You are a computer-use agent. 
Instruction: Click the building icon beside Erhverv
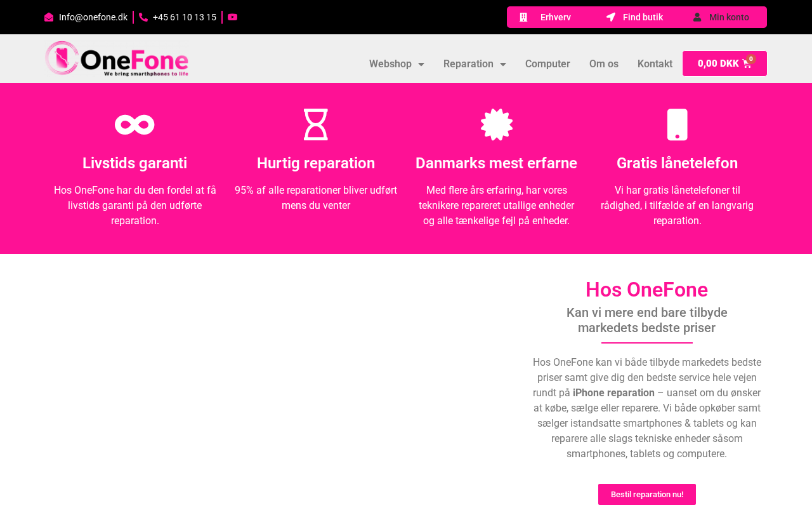click(x=523, y=17)
